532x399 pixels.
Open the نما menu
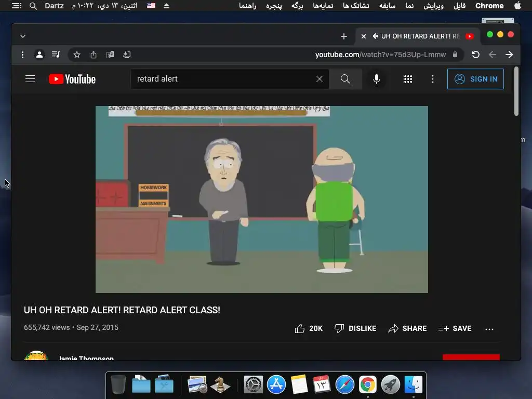point(409,6)
